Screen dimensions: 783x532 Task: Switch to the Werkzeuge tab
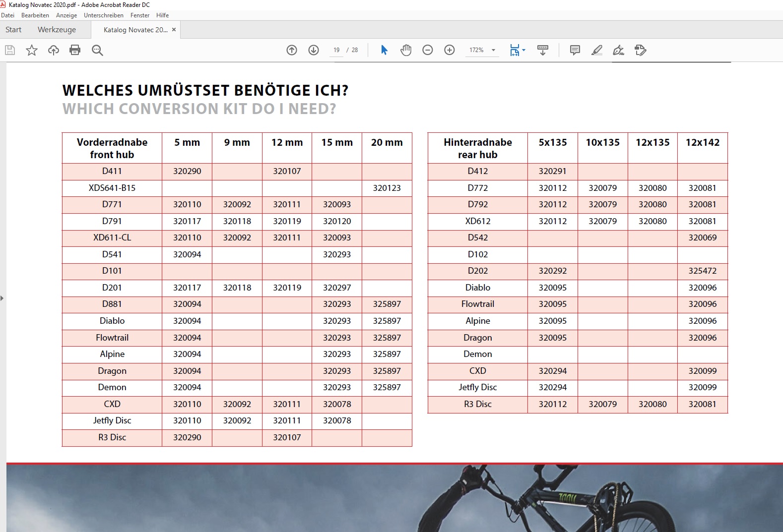click(x=57, y=30)
